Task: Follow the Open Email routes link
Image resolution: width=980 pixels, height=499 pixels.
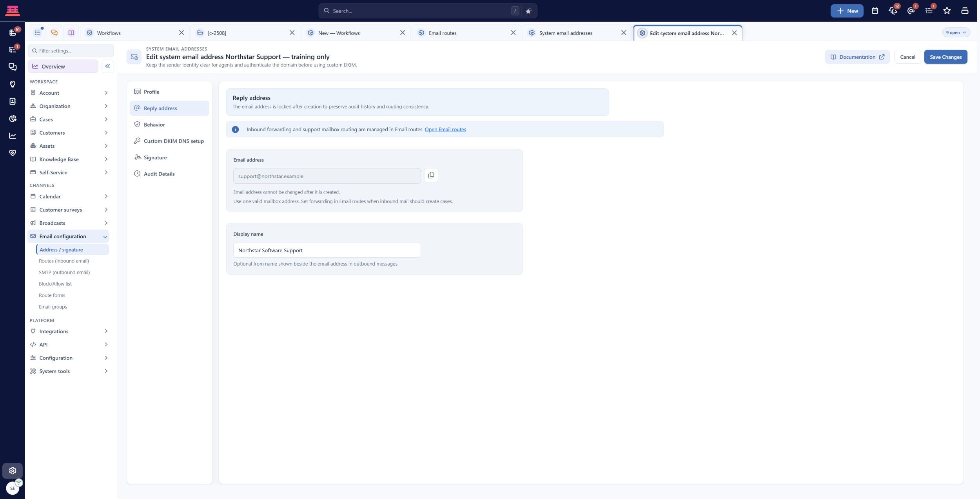Action: tap(445, 129)
